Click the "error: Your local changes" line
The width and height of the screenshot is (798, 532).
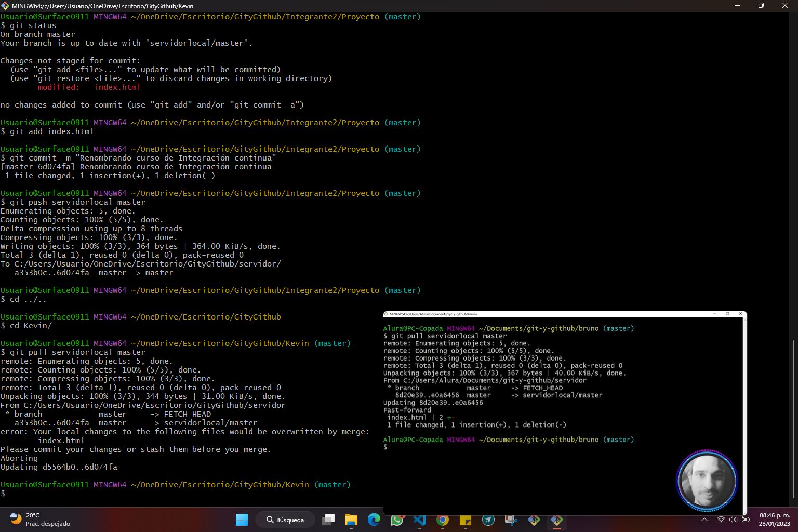(185, 432)
